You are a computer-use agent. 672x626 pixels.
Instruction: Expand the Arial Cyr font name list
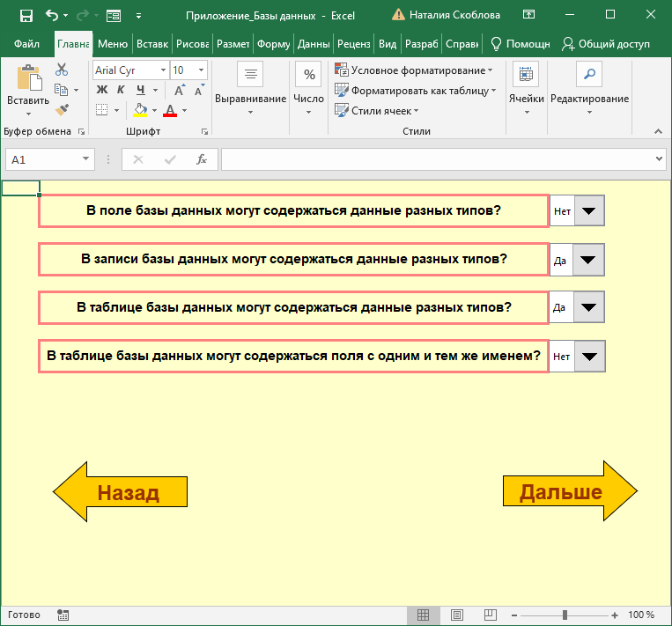point(163,70)
